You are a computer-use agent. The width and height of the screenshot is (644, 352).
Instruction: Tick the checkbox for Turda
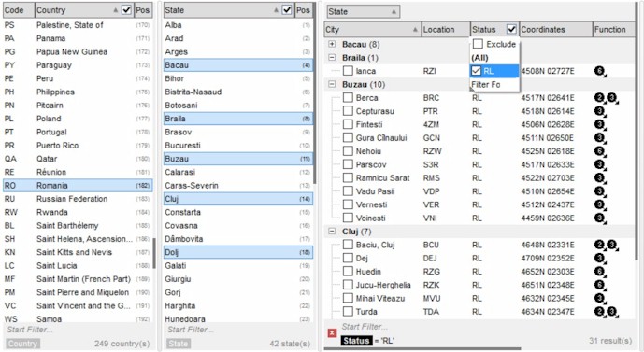point(348,312)
